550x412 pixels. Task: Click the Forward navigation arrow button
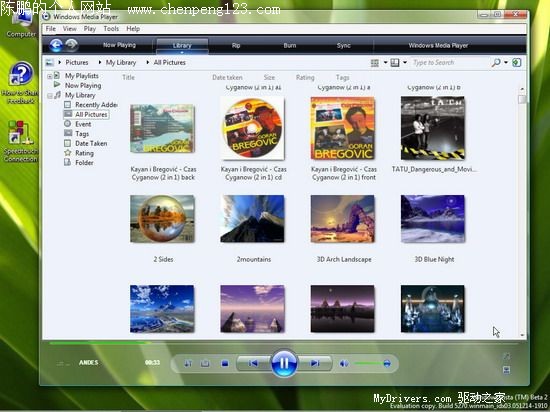(x=72, y=44)
